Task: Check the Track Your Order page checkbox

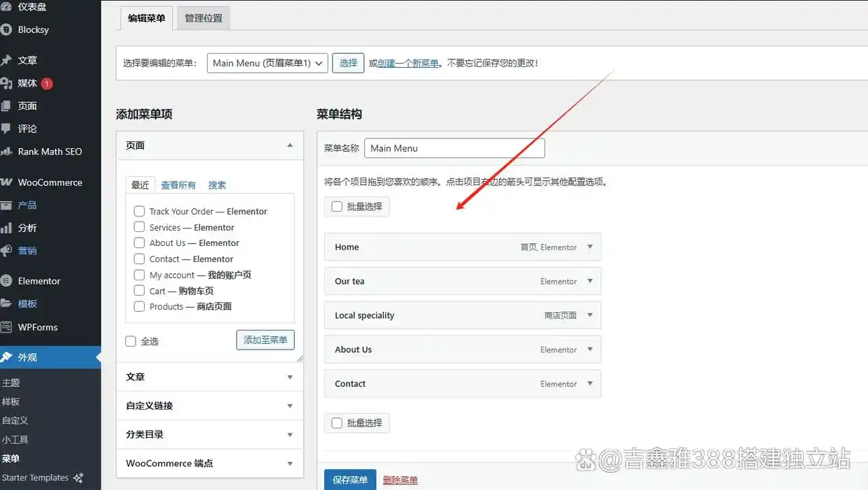Action: (x=139, y=211)
